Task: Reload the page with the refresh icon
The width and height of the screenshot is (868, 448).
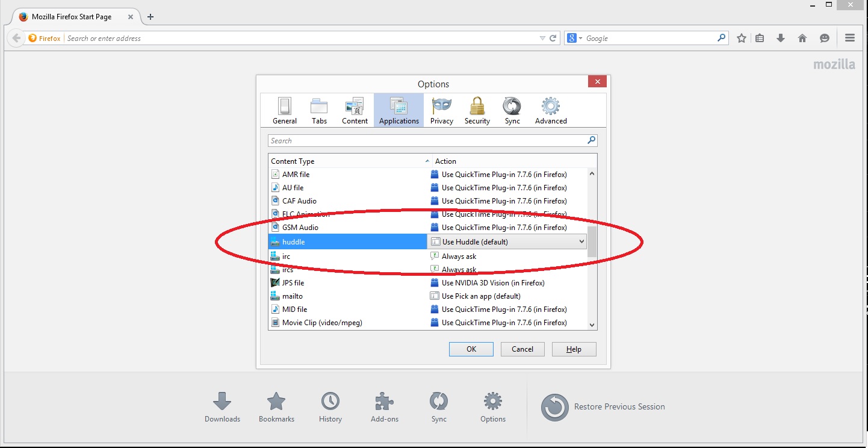Action: (553, 38)
